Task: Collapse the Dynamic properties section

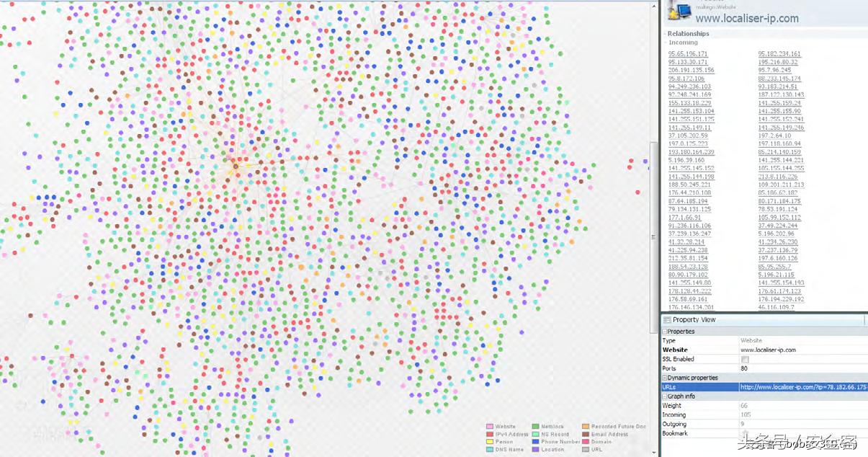Action: [x=664, y=378]
